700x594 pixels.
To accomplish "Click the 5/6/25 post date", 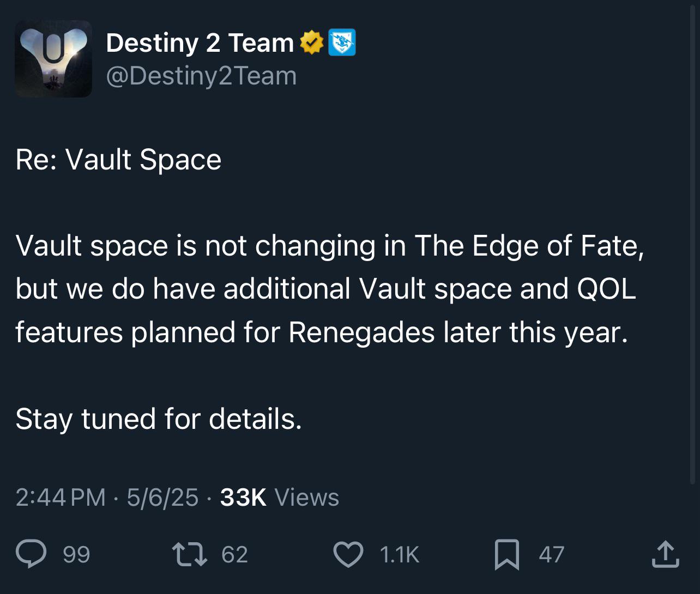I will (x=162, y=497).
